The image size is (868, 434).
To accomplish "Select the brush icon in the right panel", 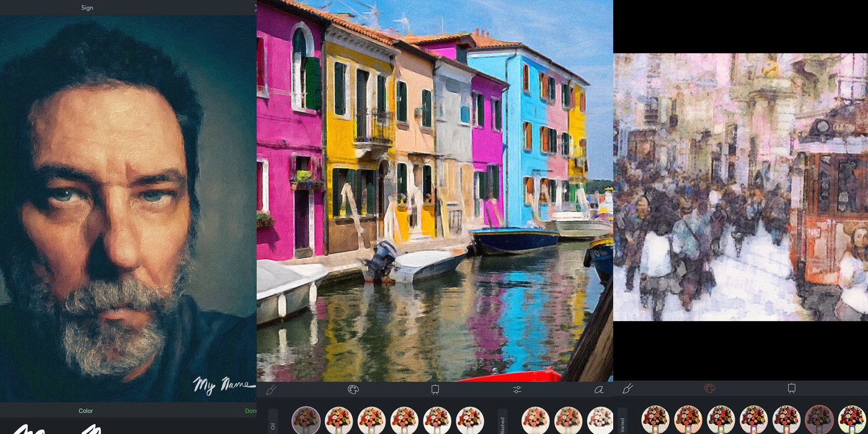I will pyautogui.click(x=627, y=388).
